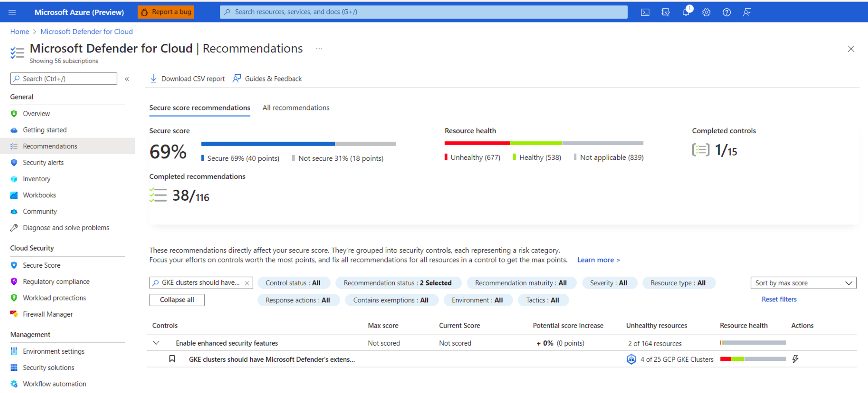Open the Recommendation status filter
The width and height of the screenshot is (868, 393).
[x=398, y=283]
